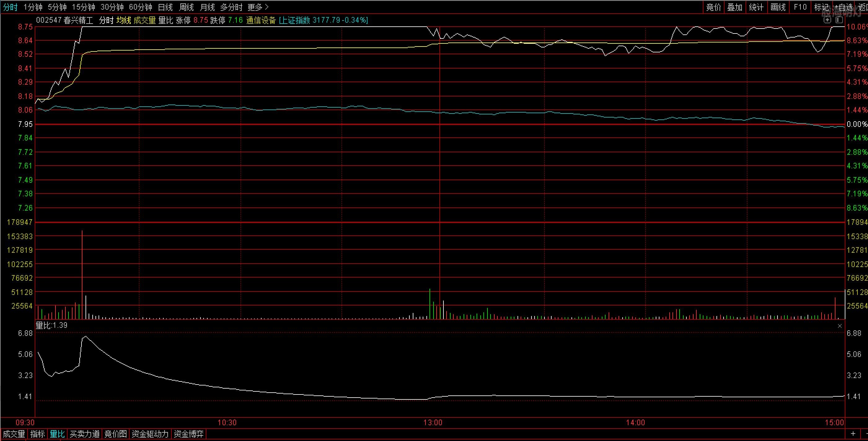Open the 多分时 multi-day intraday view
The image size is (868, 441).
231,7
